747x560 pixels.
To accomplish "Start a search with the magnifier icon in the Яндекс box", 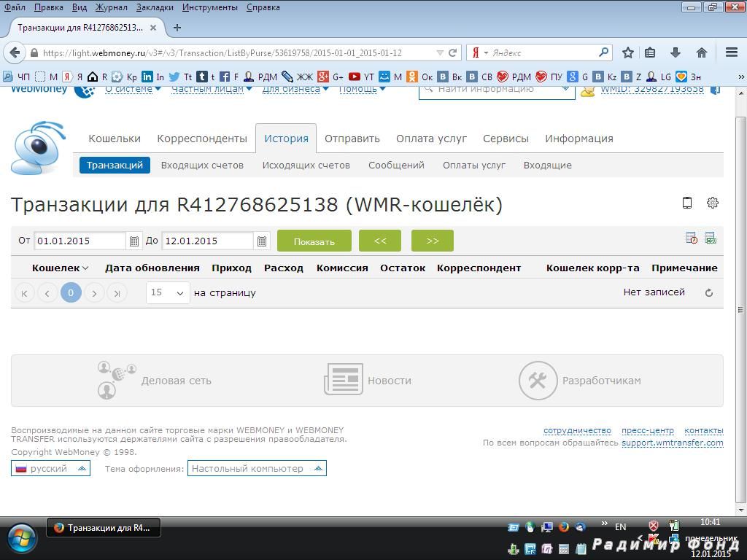I will (x=603, y=52).
